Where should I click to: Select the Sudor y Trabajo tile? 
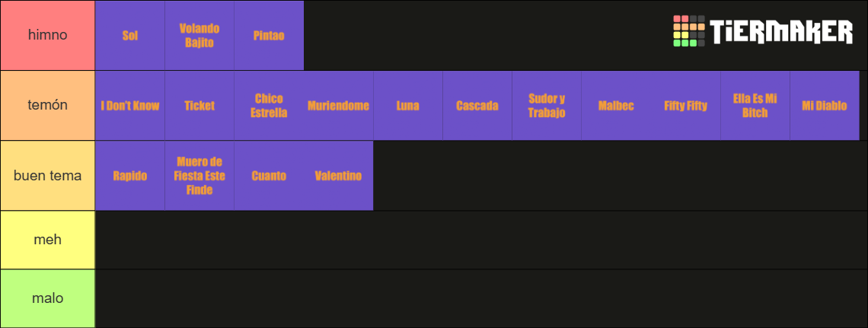pyautogui.click(x=547, y=106)
